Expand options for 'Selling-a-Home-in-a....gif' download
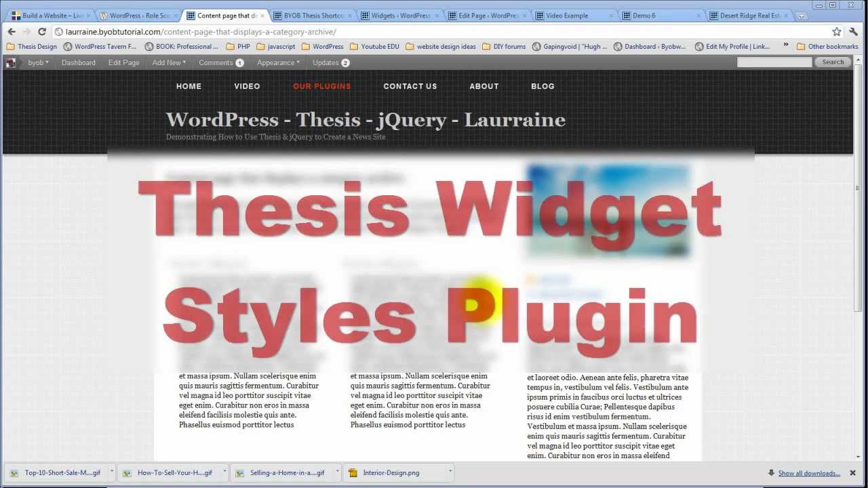868x488 pixels. click(337, 472)
